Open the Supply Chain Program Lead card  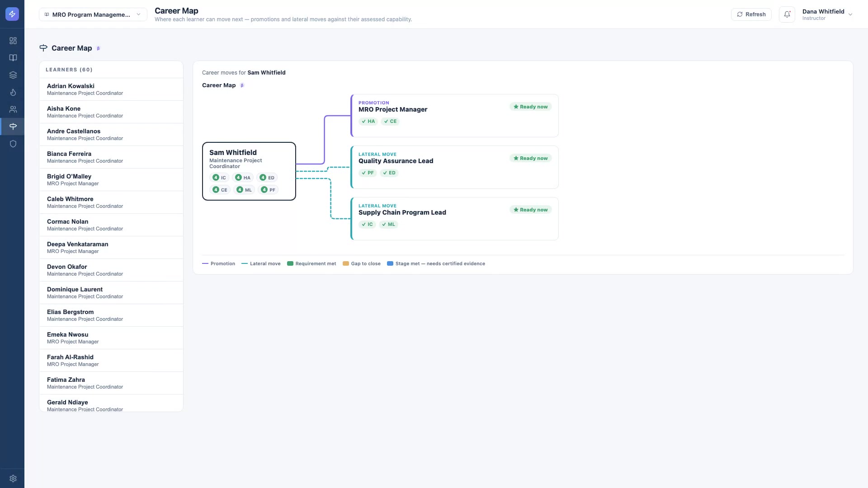click(x=454, y=219)
